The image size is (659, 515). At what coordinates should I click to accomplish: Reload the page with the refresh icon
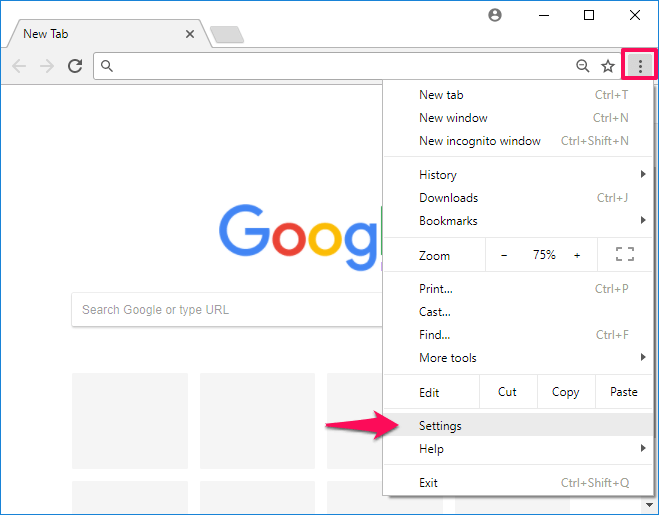(75, 66)
